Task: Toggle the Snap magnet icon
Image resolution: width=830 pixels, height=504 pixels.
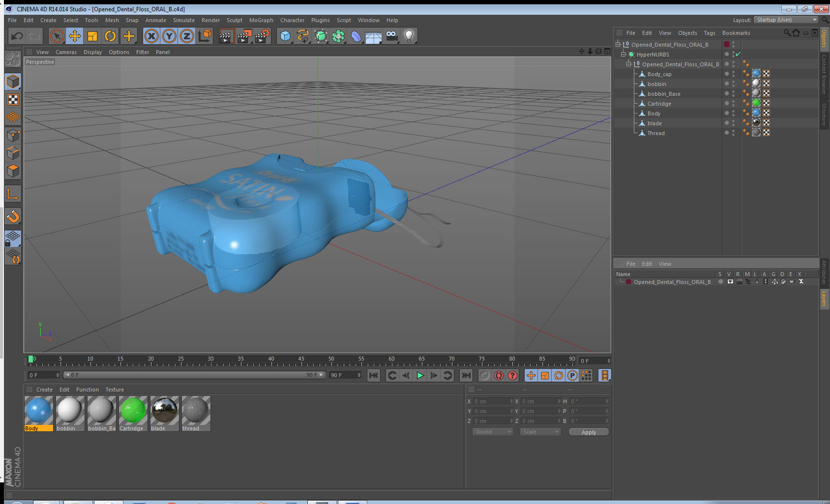Action: tap(13, 216)
